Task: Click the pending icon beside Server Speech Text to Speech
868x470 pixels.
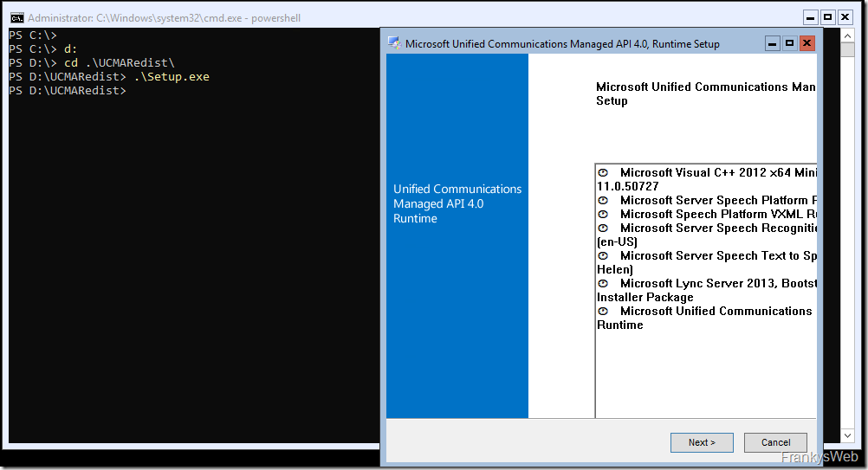Action: point(603,256)
